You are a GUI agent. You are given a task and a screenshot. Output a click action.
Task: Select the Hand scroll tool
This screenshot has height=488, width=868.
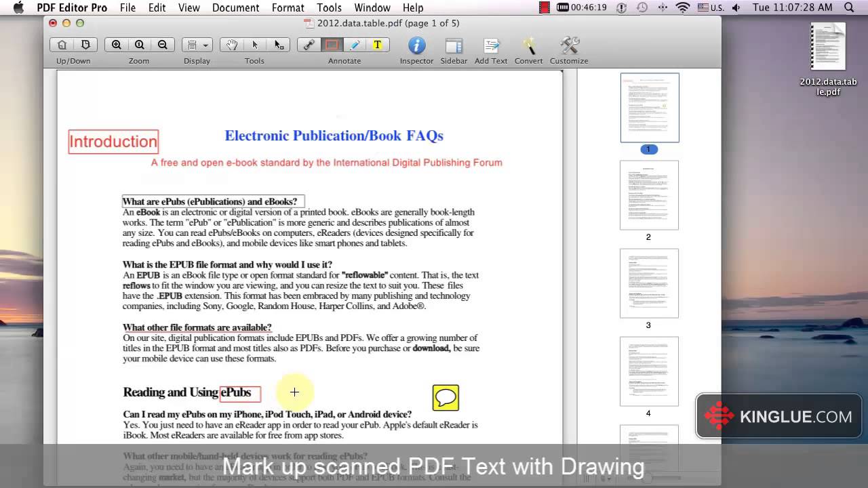pyautogui.click(x=232, y=45)
